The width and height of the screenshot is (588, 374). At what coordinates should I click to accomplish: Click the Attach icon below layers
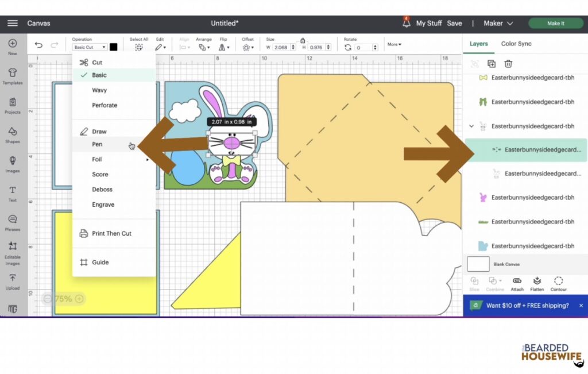point(517,282)
